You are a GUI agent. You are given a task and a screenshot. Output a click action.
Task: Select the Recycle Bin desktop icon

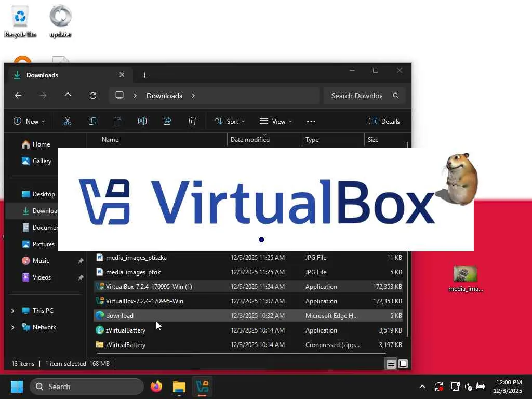click(20, 21)
